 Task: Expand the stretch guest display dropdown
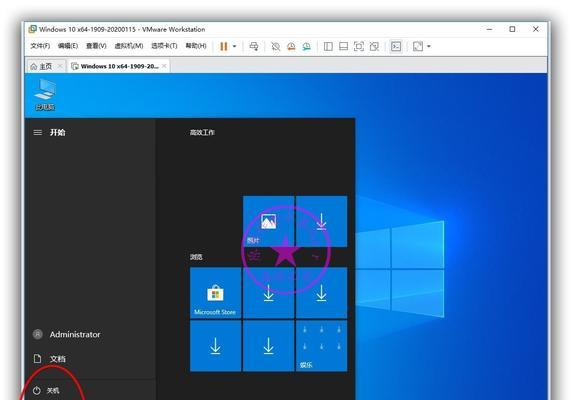coord(429,46)
